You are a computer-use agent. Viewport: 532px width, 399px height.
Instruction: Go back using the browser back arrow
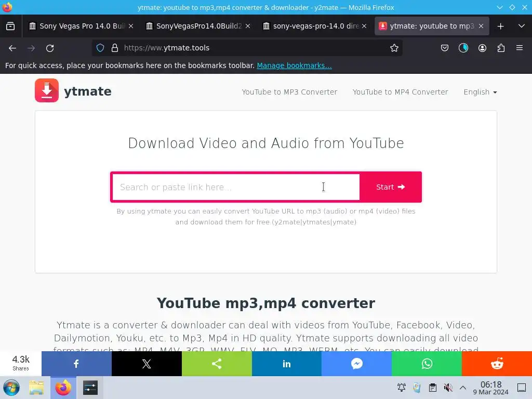(x=12, y=48)
